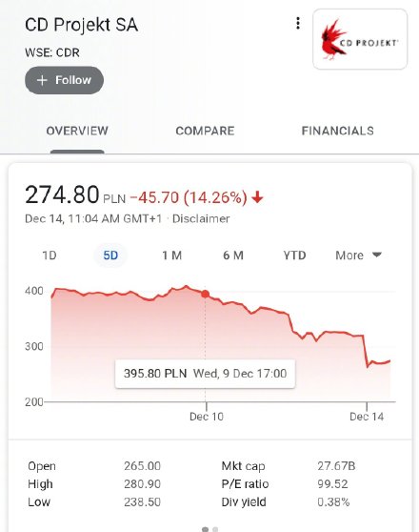Image resolution: width=419 pixels, height=532 pixels.
Task: Follow CD Projekt SA stock
Action: [x=64, y=80]
